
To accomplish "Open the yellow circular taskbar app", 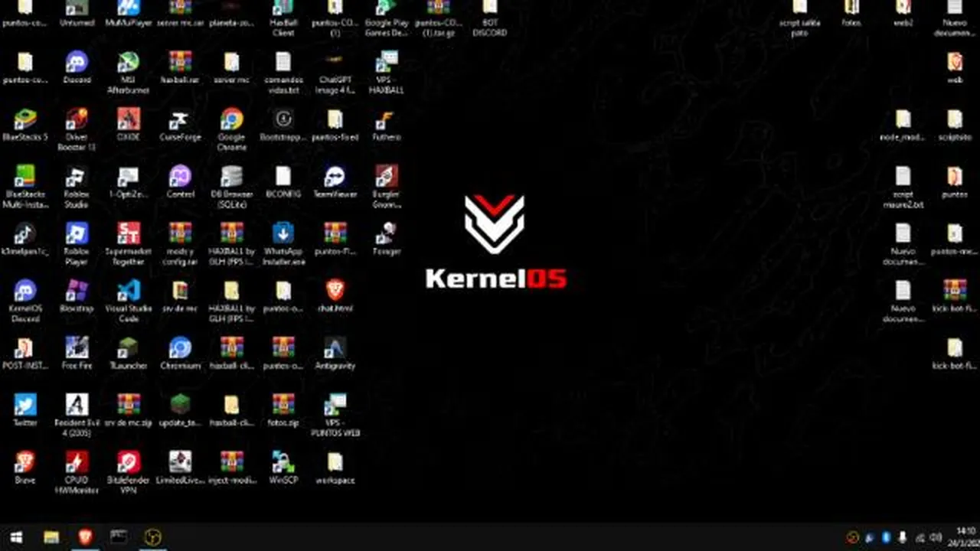I will pos(152,537).
